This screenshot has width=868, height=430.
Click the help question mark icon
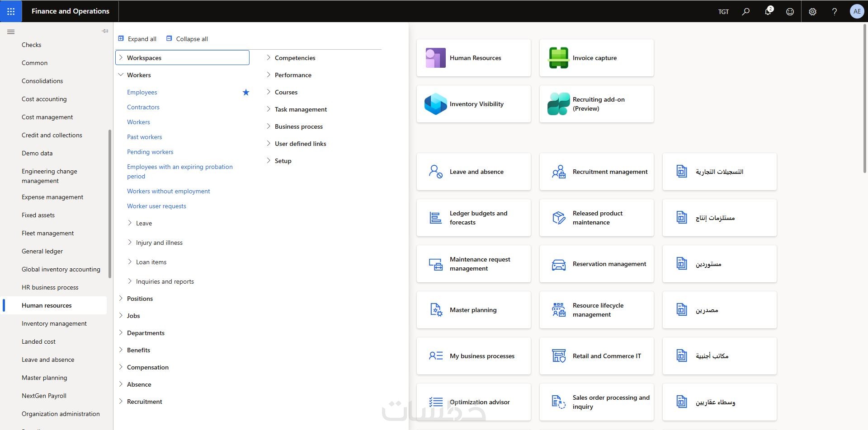[835, 12]
